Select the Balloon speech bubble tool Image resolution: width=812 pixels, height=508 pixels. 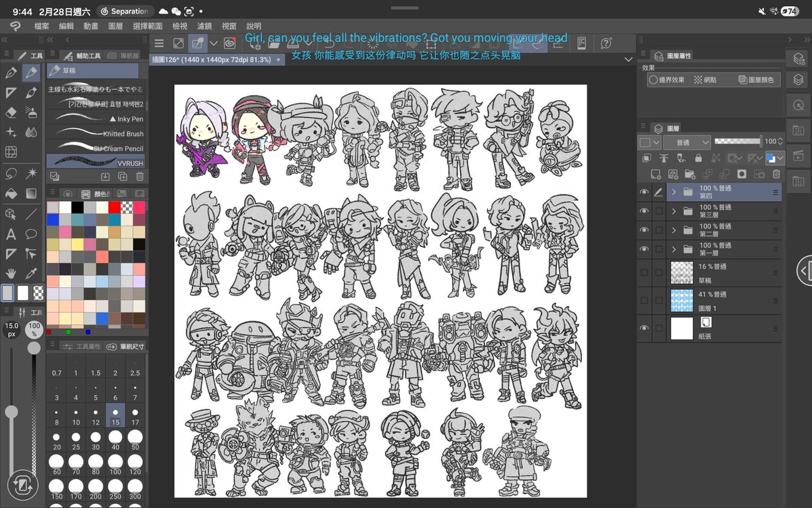30,234
